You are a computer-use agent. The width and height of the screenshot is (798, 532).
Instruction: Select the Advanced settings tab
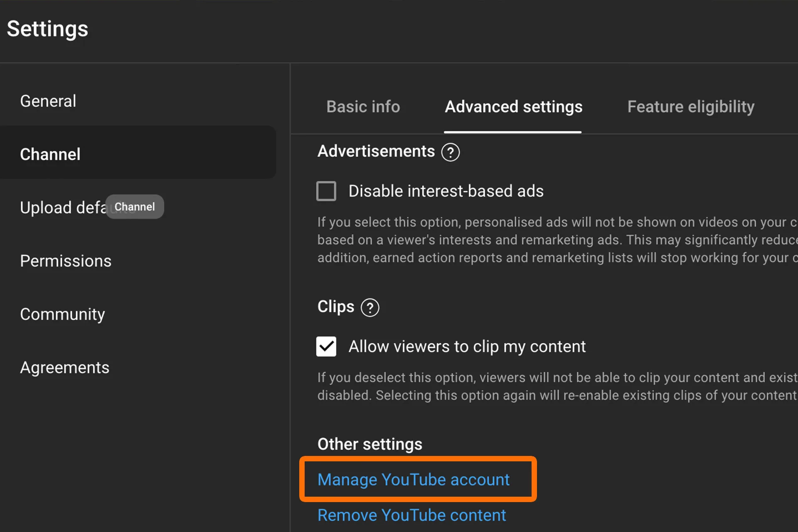(x=513, y=107)
